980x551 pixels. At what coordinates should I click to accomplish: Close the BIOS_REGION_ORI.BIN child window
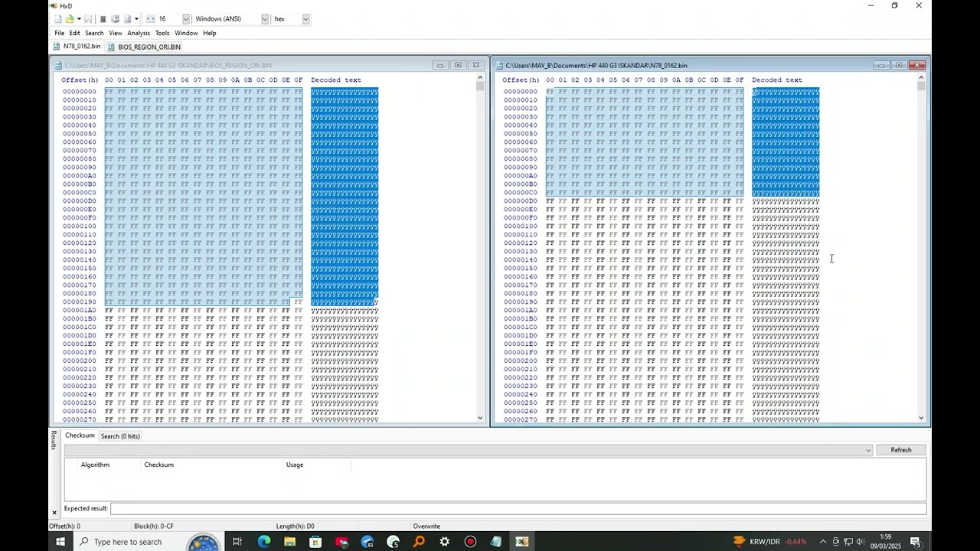click(x=475, y=65)
